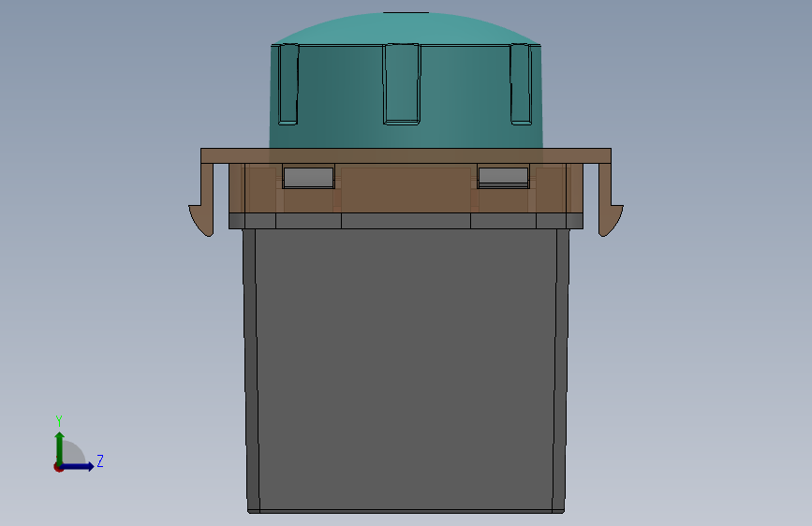
Task: Click the 'Y' axis label
Action: coord(59,420)
